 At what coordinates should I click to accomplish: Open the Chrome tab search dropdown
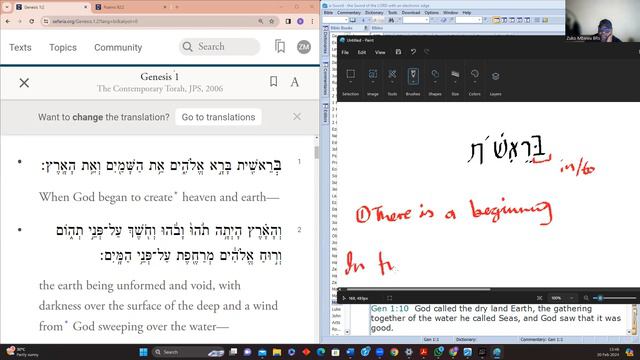pos(7,7)
